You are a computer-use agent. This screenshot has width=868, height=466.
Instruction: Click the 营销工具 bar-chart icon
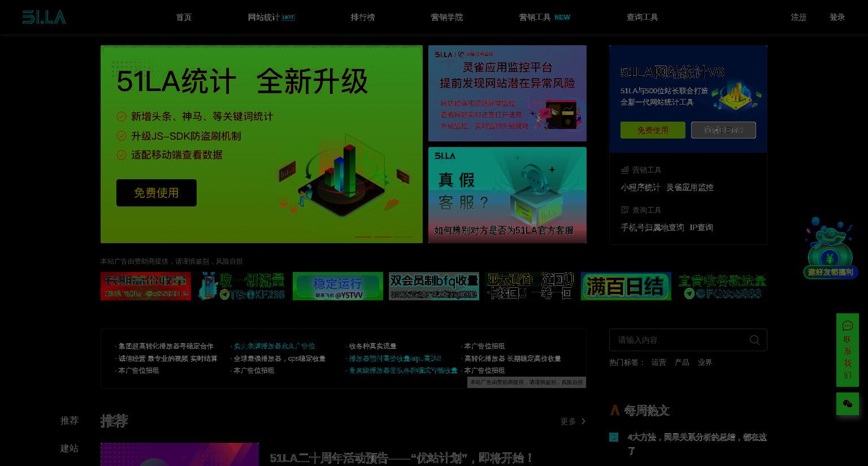[x=625, y=170]
